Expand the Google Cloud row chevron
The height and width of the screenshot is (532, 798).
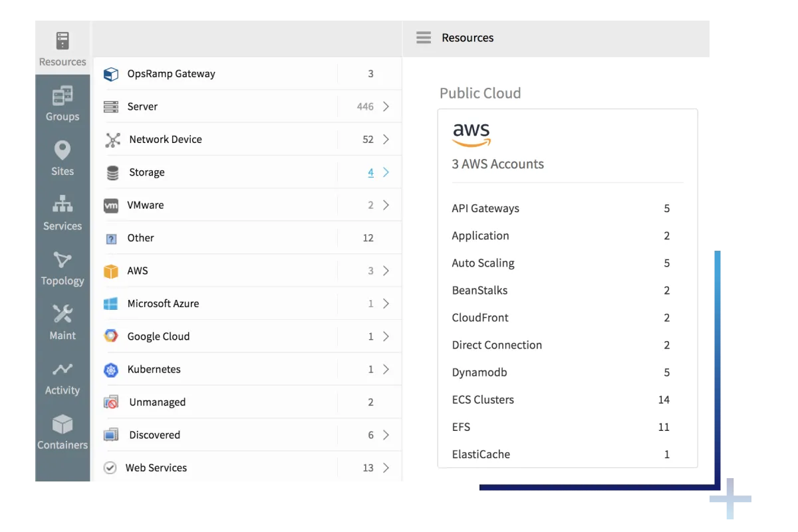[x=386, y=336]
